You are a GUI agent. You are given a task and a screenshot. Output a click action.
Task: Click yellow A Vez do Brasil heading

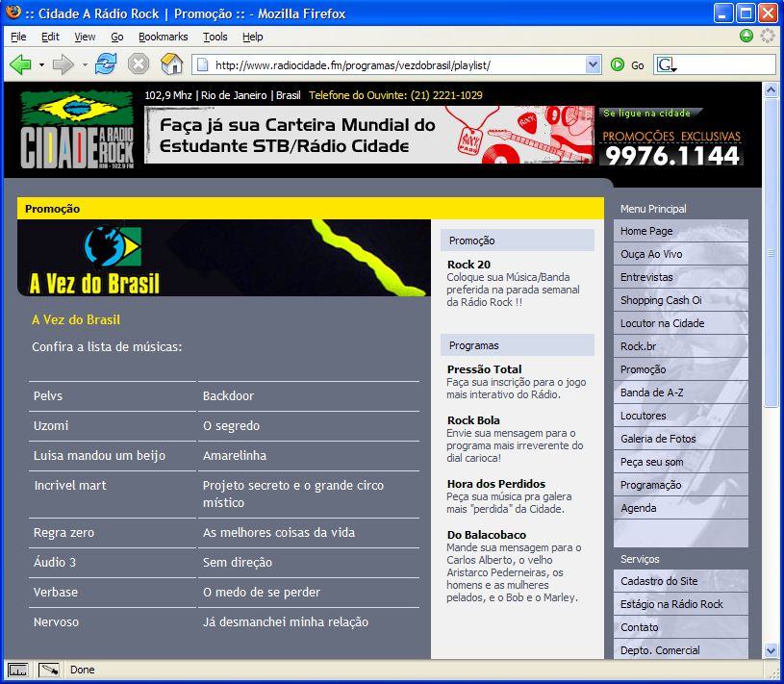coord(76,320)
